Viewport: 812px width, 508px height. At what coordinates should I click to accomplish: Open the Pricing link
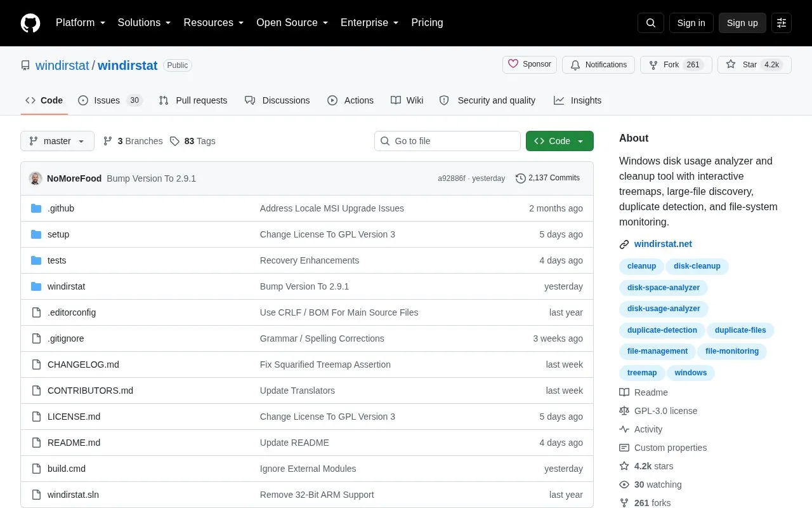[427, 23]
